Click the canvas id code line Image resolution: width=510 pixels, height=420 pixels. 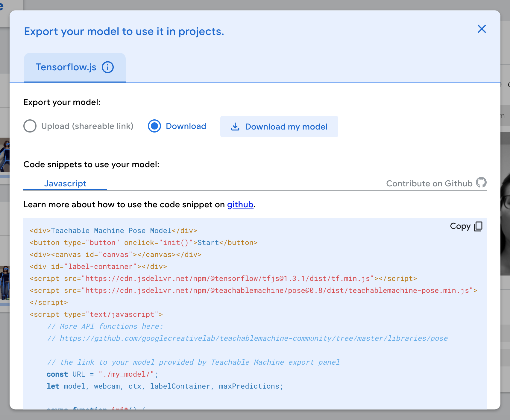click(x=116, y=255)
